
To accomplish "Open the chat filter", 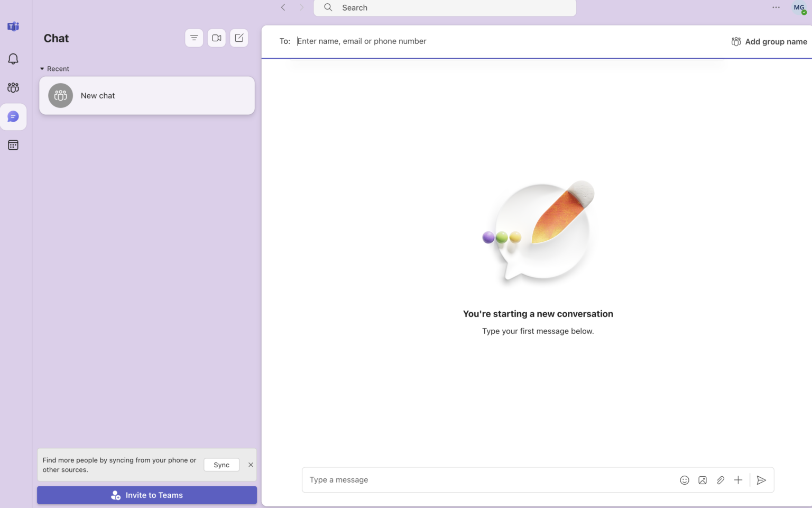I will pos(193,38).
